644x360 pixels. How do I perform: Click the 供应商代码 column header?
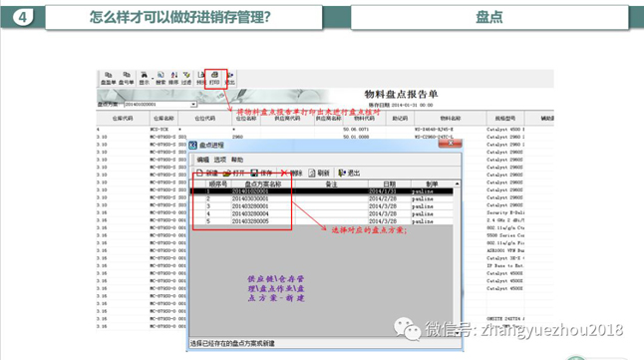click(x=287, y=119)
